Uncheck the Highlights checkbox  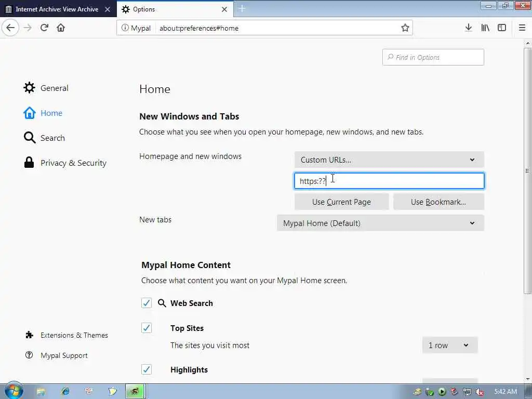coord(146,369)
